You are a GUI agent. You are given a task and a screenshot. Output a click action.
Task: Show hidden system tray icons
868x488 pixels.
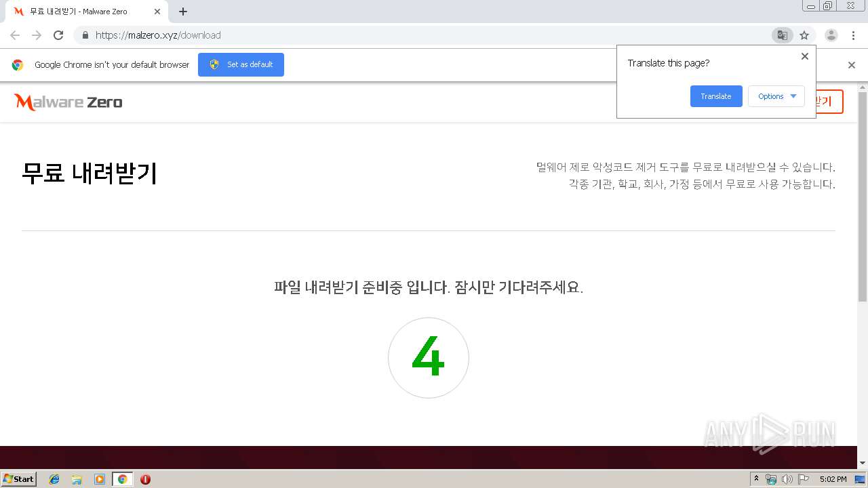click(756, 479)
